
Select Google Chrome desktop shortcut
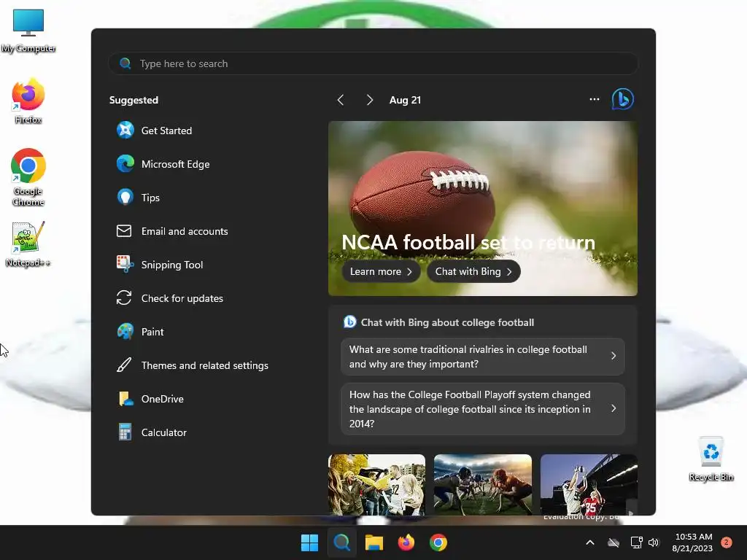pos(28,177)
